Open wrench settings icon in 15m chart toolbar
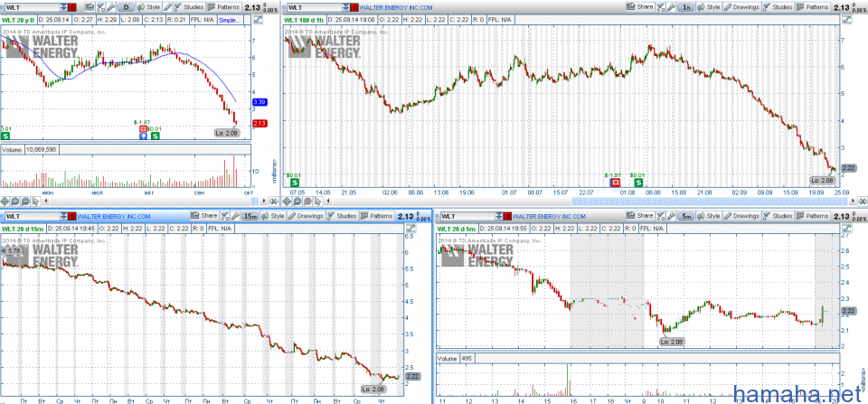868x404 pixels. click(235, 216)
